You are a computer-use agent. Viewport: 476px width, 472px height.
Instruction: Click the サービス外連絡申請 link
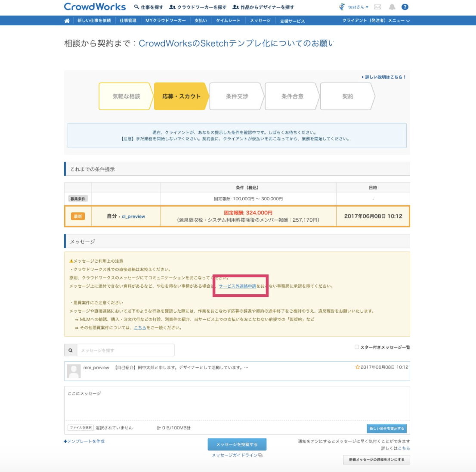click(x=237, y=286)
